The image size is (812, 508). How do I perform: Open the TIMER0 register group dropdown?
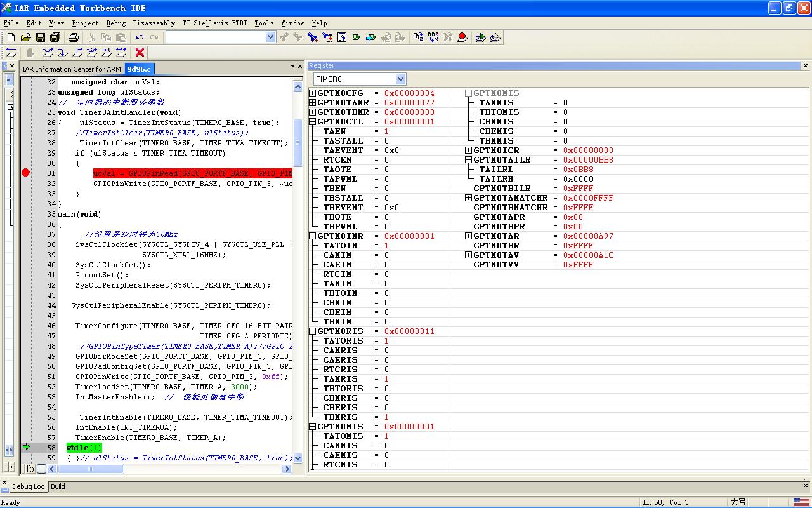click(400, 79)
